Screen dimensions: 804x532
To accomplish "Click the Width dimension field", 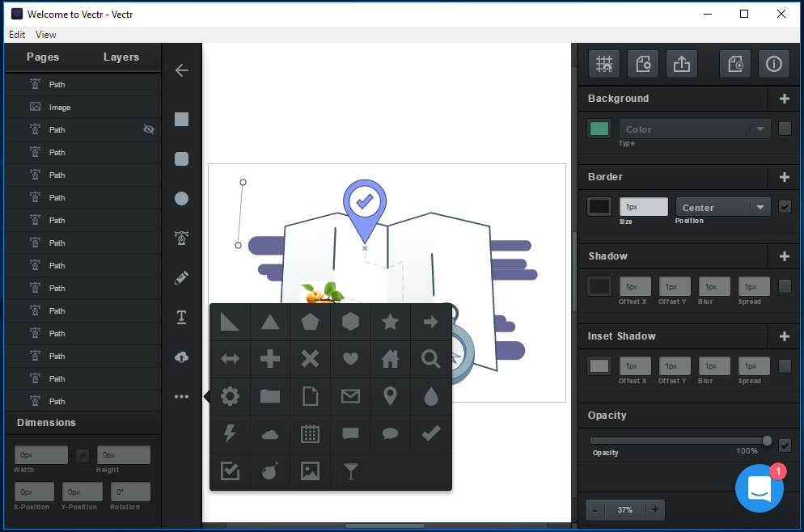I will pos(41,455).
